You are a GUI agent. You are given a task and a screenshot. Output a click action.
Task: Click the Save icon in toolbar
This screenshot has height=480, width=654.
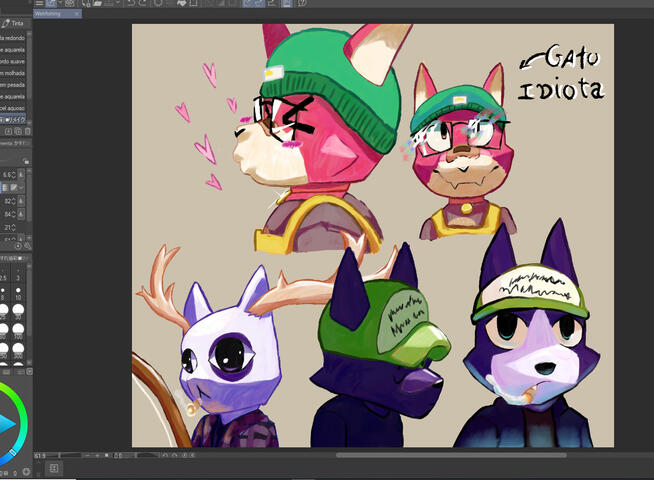point(108,3)
